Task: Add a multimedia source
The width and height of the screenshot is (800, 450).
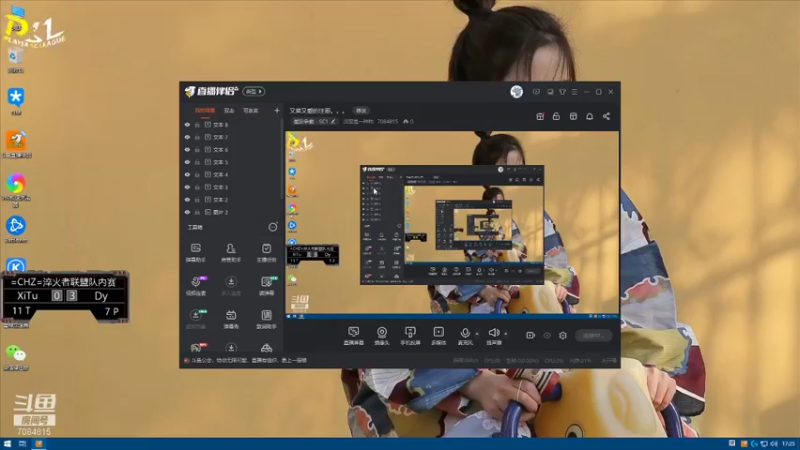Action: 438,335
